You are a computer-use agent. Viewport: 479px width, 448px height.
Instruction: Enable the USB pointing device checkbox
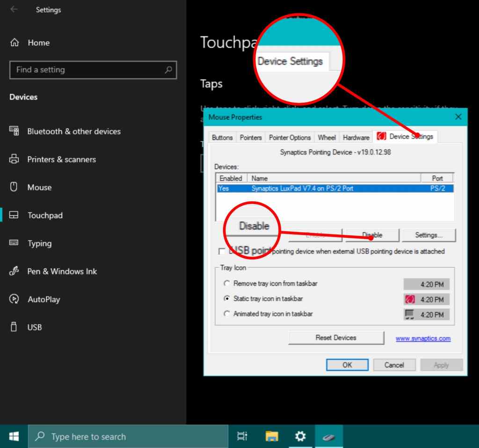[x=221, y=251]
